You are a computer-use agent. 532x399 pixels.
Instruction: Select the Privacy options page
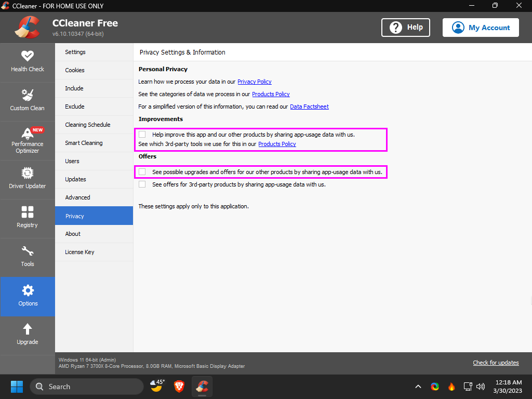click(94, 216)
